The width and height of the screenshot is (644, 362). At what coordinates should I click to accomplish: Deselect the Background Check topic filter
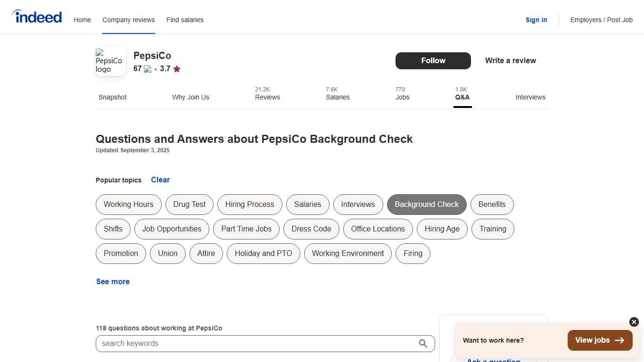(x=427, y=205)
